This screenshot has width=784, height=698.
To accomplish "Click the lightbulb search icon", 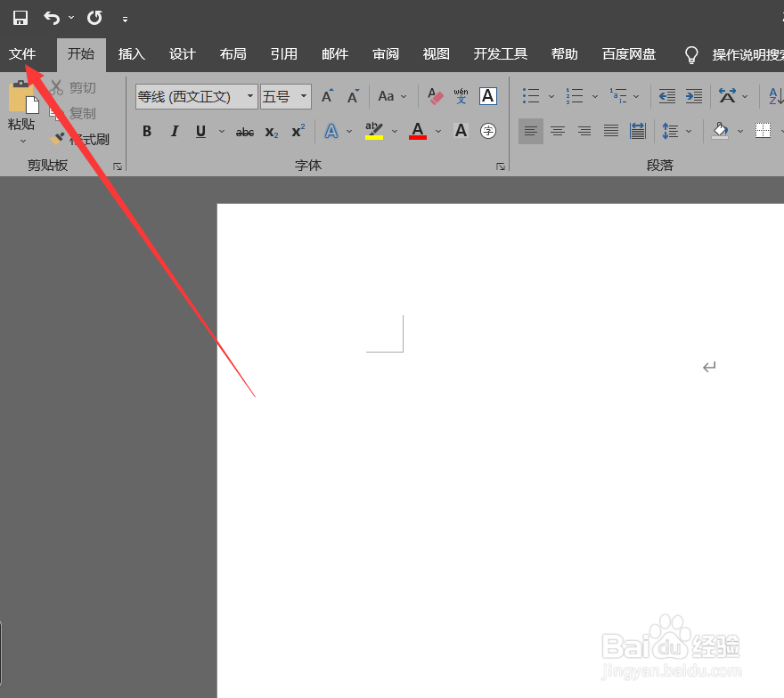I will [691, 54].
